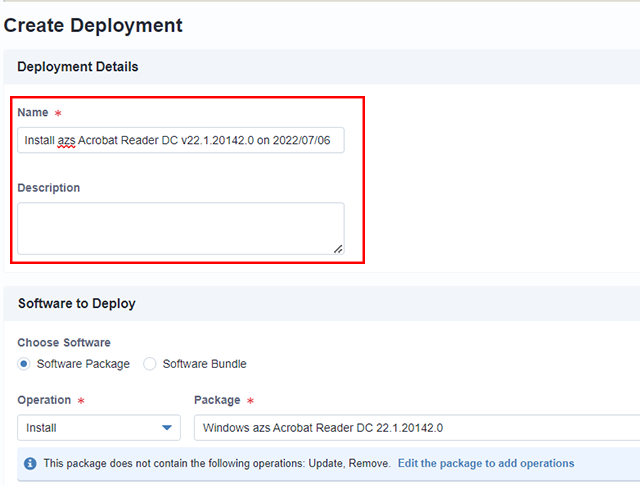Click the Software to Deploy section header
This screenshot has width=640, height=485.
pos(76,303)
